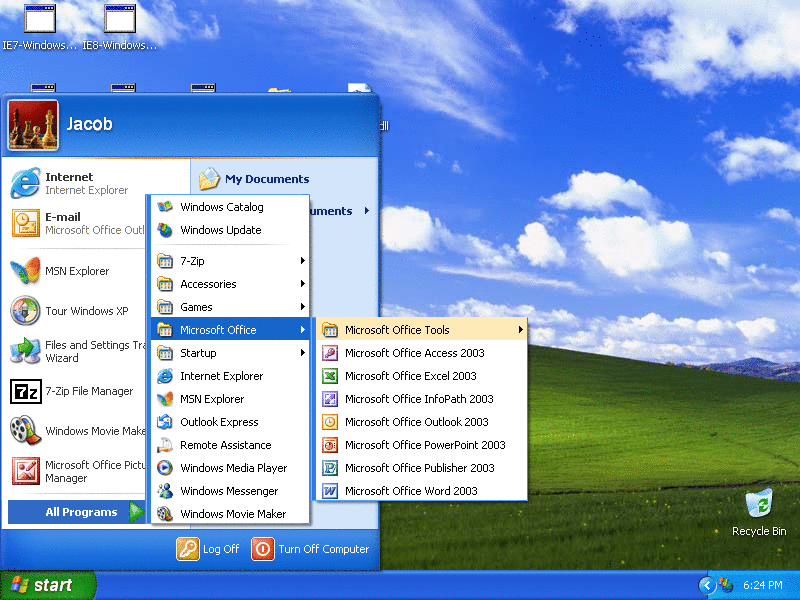This screenshot has width=800, height=600.
Task: Click the Microsoft Office Picture Manager icon
Action: [26, 471]
